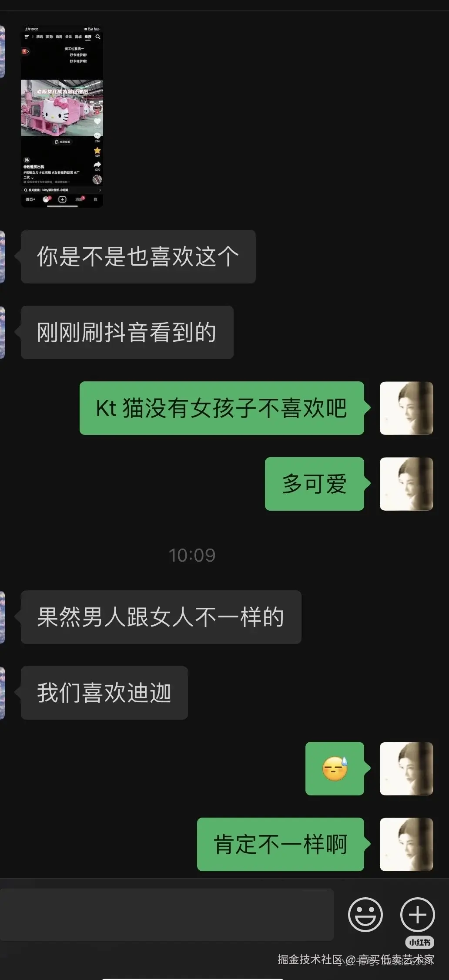Open sender avatar beside '你是不是也喜欢这个' message

[x=2, y=256]
